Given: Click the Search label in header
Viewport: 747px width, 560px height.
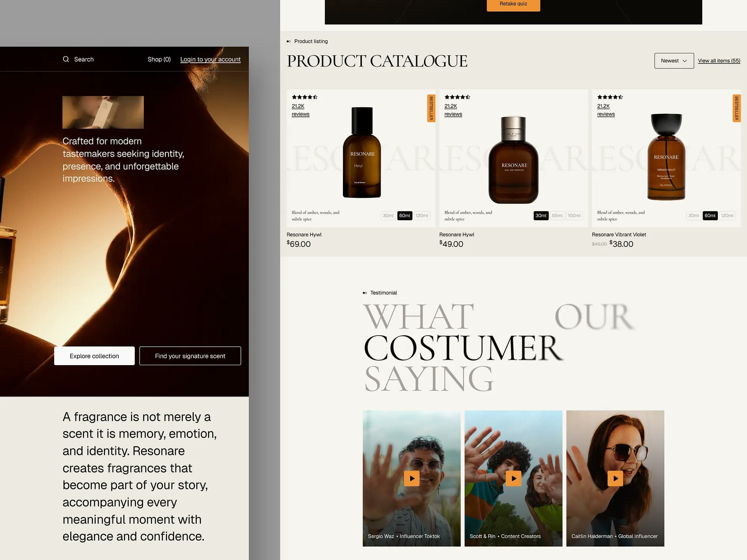Looking at the screenshot, I should [x=84, y=59].
